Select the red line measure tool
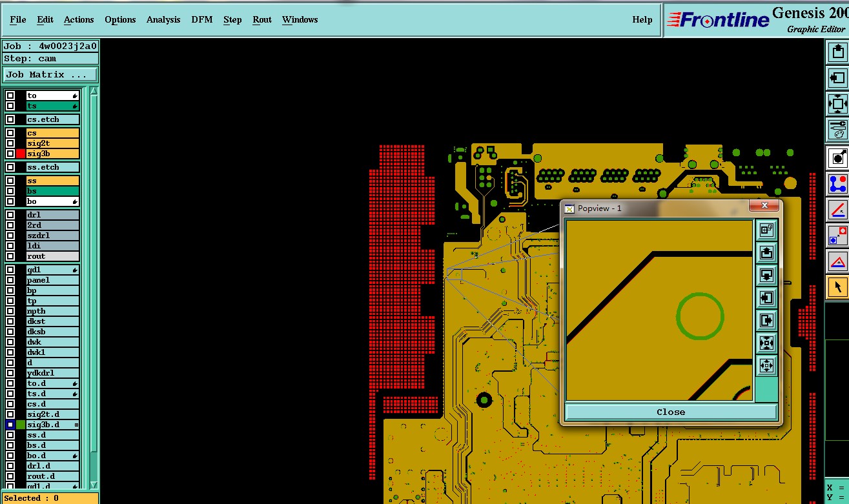The image size is (849, 504). [837, 209]
